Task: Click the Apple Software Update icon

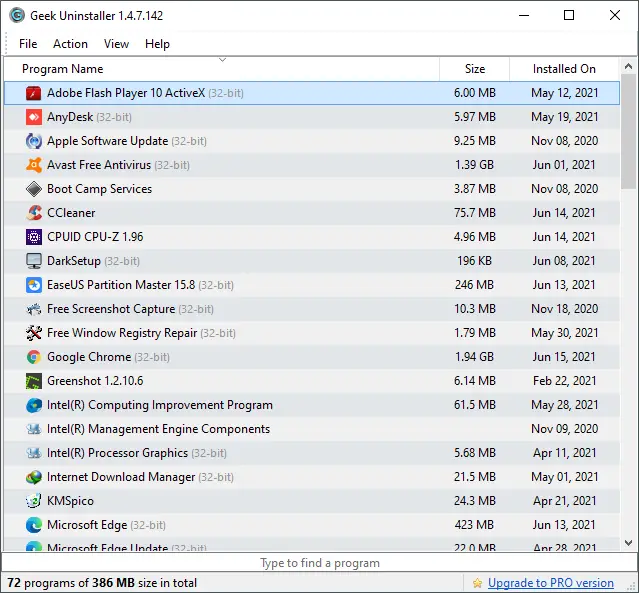Action: point(33,141)
